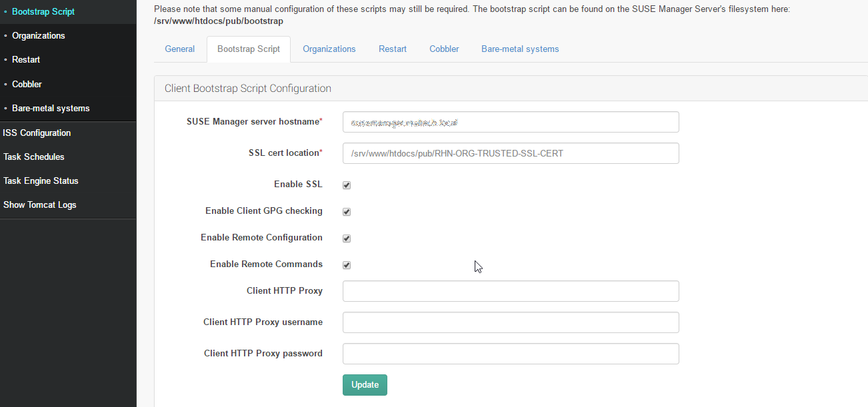Switch to the General tab
This screenshot has width=868, height=407.
(180, 49)
